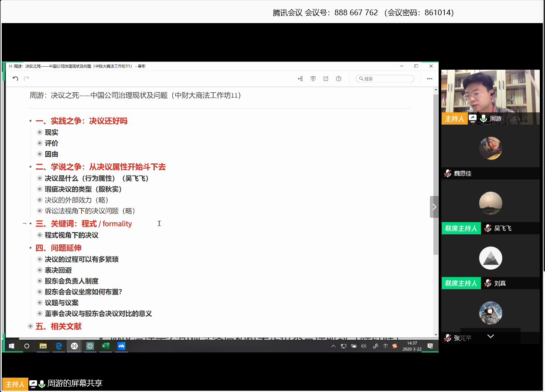Click the outline item 表决回避
The image size is (545, 392).
pos(58,270)
